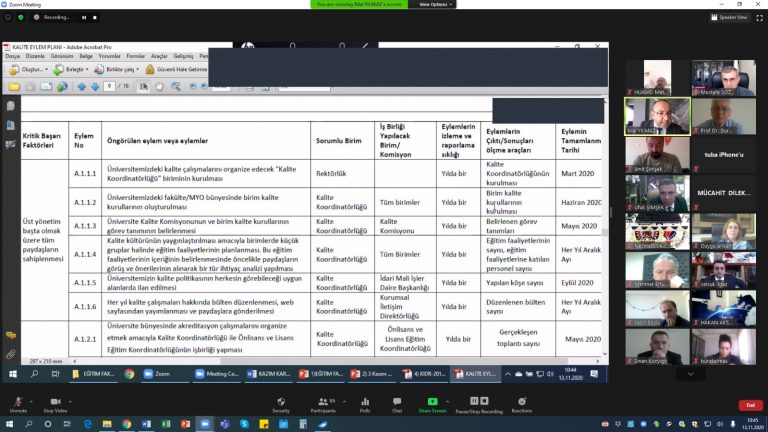Open the Yorumlar menu
The width and height of the screenshot is (768, 432).
(109, 56)
